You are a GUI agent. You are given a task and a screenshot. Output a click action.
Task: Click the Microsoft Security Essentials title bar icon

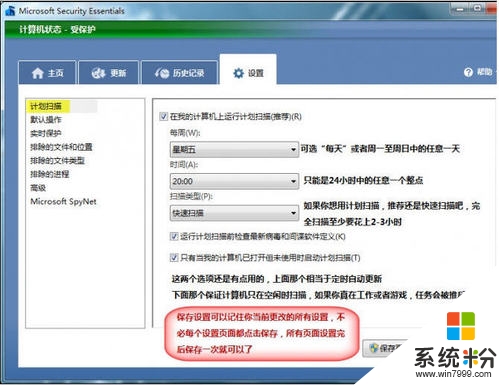tap(11, 11)
